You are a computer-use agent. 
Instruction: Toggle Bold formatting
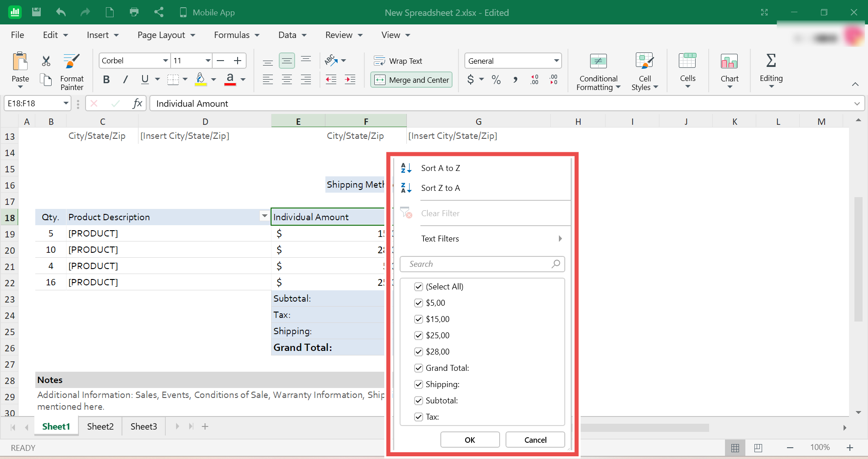[x=106, y=80]
